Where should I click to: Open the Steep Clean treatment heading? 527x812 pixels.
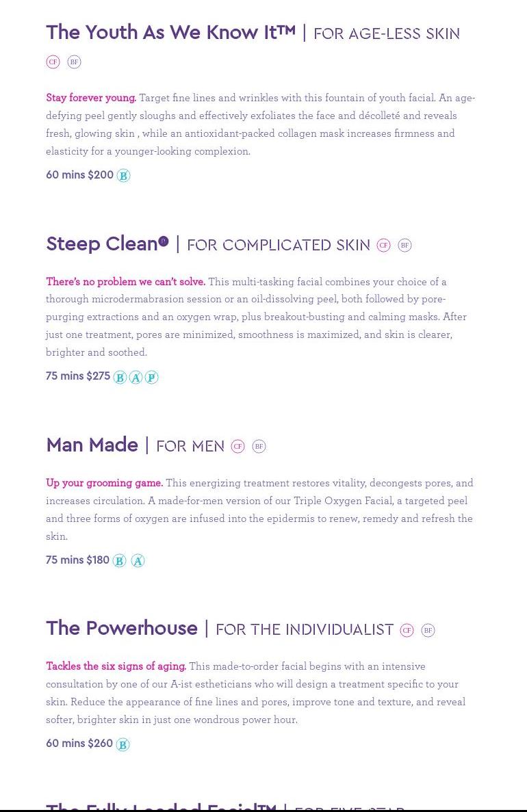tap(102, 244)
